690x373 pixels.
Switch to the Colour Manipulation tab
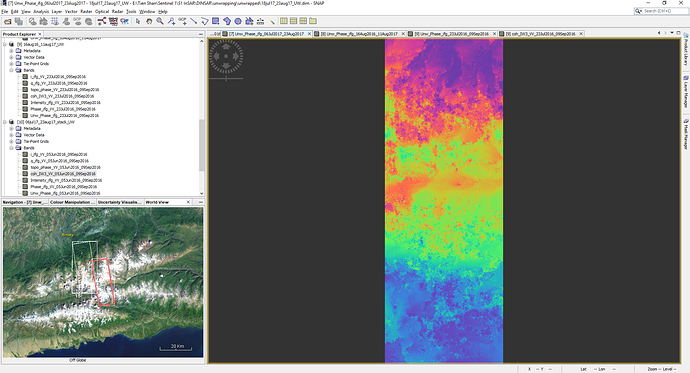[x=71, y=202]
